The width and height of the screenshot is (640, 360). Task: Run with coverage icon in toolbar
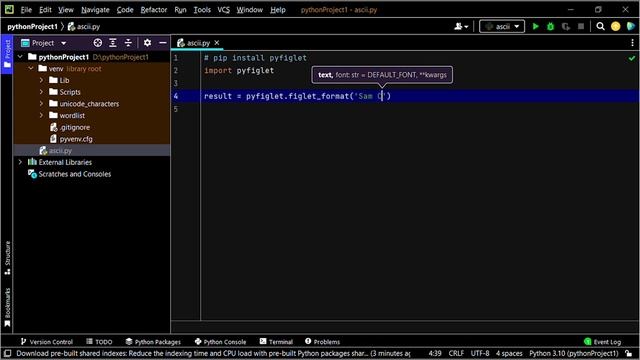(566, 27)
